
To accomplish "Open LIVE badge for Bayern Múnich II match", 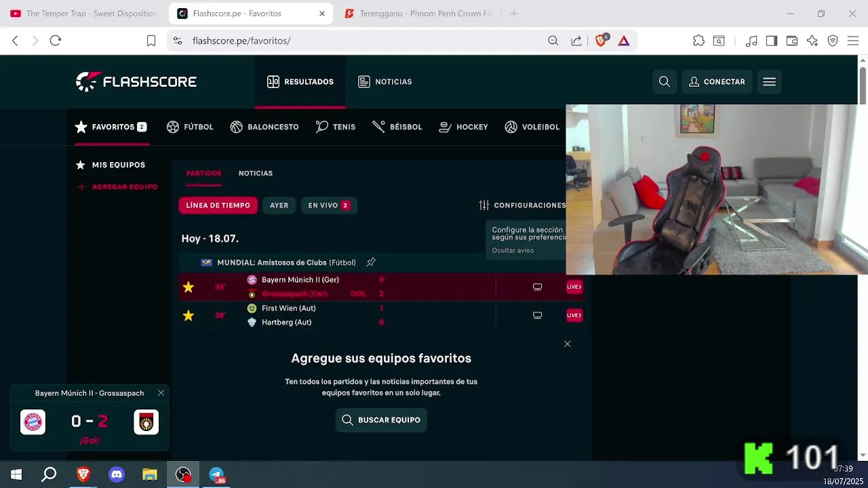I will [x=574, y=287].
